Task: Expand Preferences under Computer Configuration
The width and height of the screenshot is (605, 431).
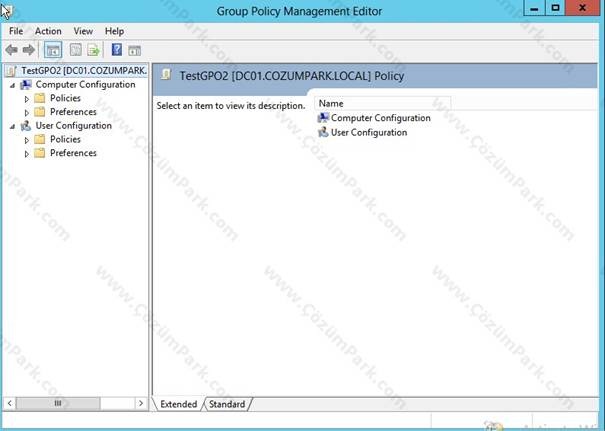Action: [27, 113]
